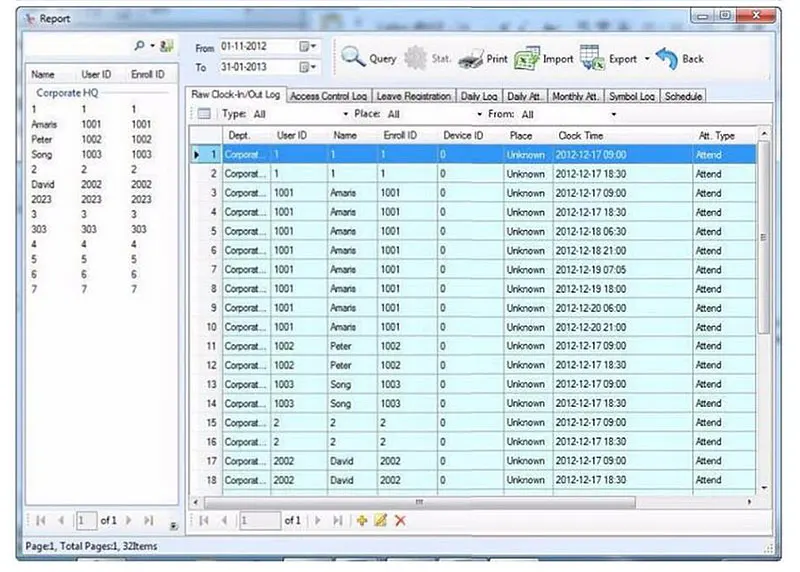Click the Export table icon
Image resolution: width=800 pixels, height=572 pixels.
click(x=592, y=58)
